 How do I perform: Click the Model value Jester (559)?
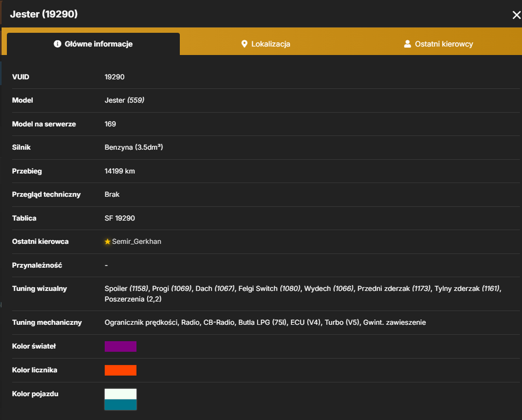click(x=124, y=100)
